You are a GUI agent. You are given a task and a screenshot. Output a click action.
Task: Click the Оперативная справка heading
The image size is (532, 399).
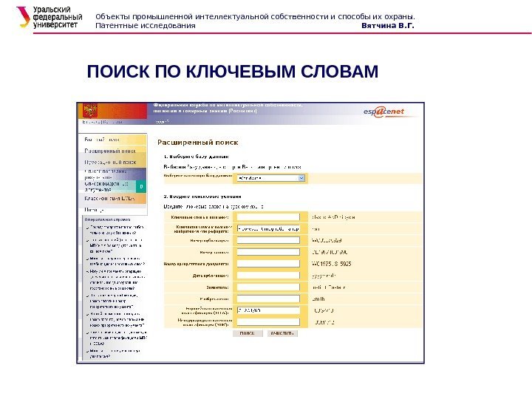pyautogui.click(x=107, y=219)
